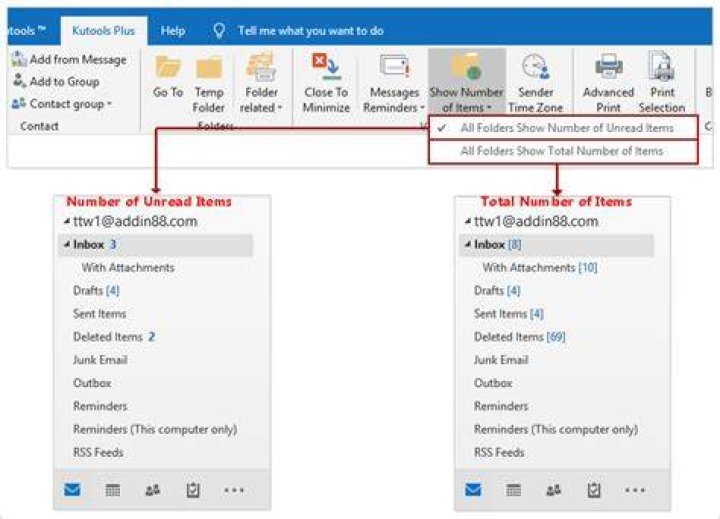Select Inbox [8] in total items pane
The image size is (720, 519).
click(556, 244)
